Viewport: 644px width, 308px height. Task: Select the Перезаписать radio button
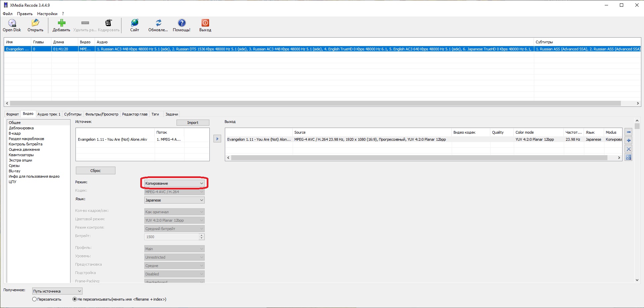[34, 299]
